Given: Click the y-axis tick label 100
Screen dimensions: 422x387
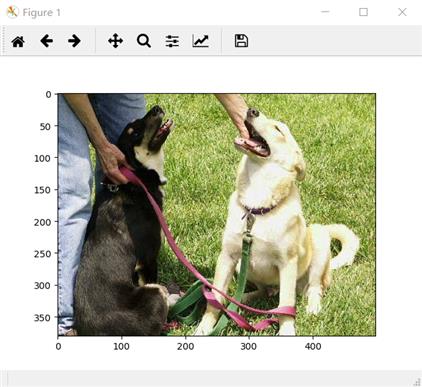Looking at the screenshot, I should [42, 158].
